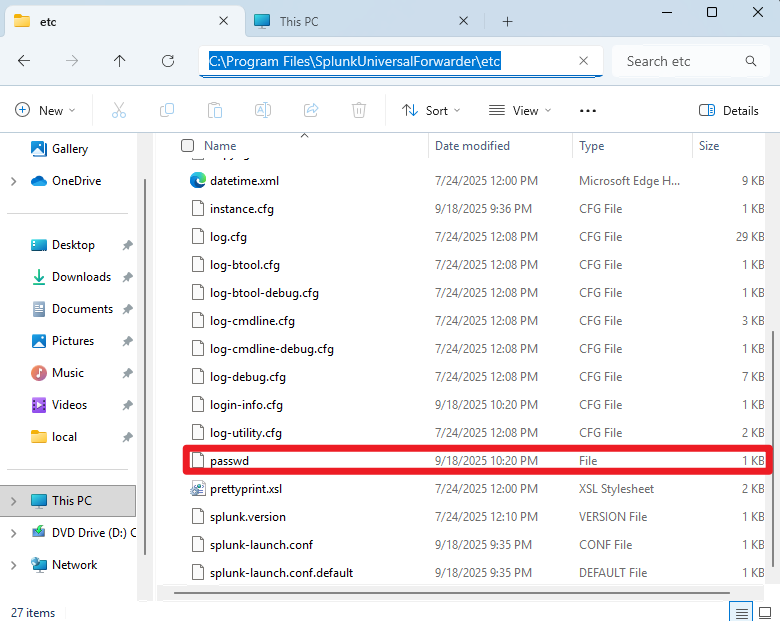Click the Copy icon in toolbar
The image size is (780, 621).
pos(167,111)
